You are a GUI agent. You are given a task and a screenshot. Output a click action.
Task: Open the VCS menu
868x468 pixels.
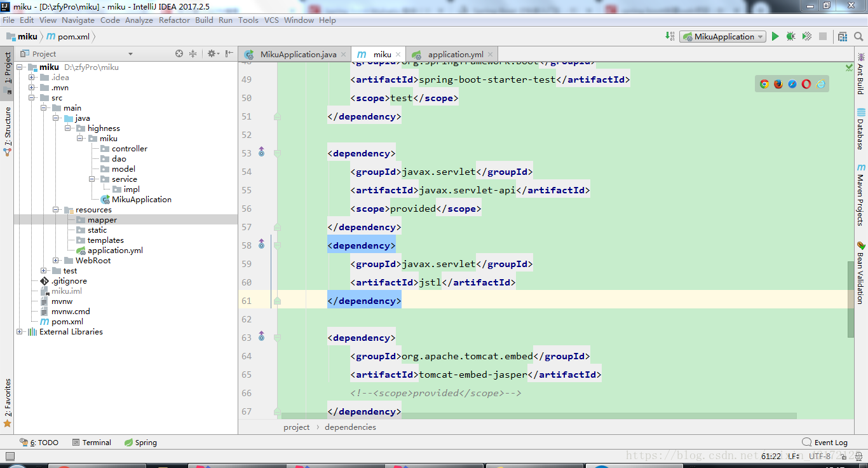(271, 20)
